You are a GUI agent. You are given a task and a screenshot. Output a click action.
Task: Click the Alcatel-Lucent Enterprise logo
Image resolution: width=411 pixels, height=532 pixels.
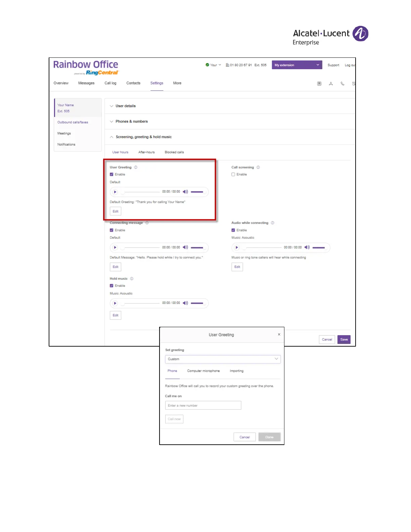pyautogui.click(x=330, y=36)
